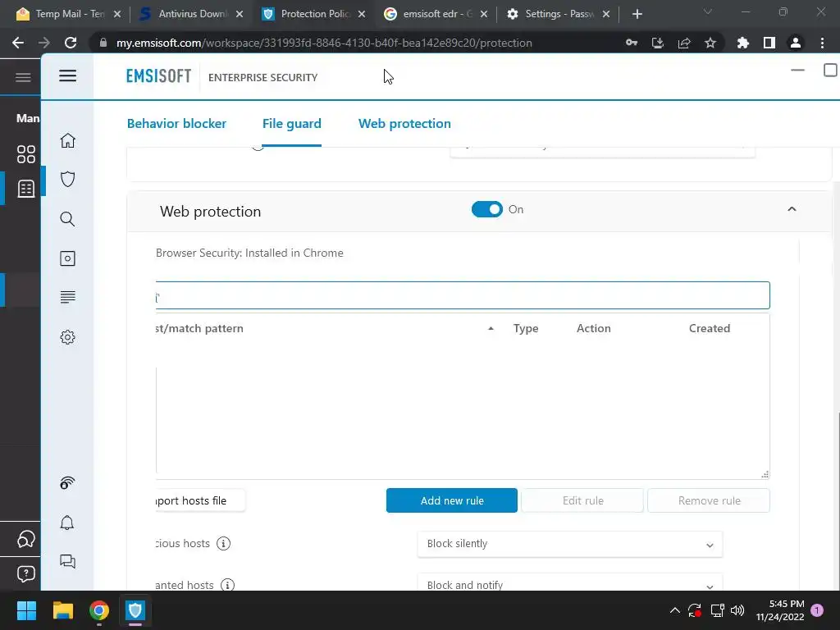The image size is (840, 630).
Task: Switch to the Web protection tab
Action: 404,124
